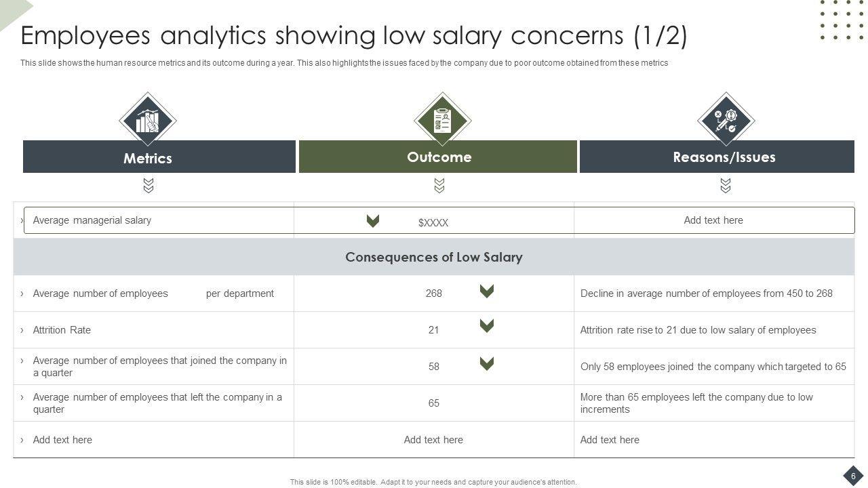Click the Attition Rate row label
Image resolution: width=868 pixels, height=488 pixels.
(62, 330)
